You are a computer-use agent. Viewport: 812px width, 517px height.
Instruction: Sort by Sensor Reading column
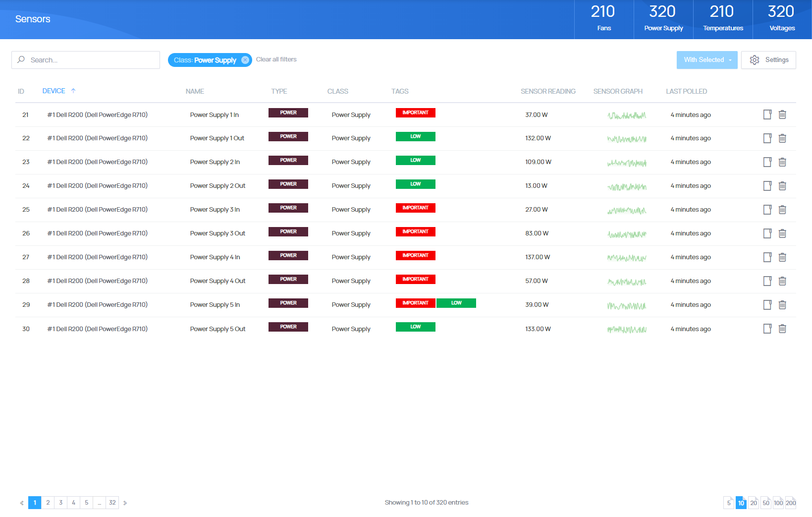tap(548, 91)
